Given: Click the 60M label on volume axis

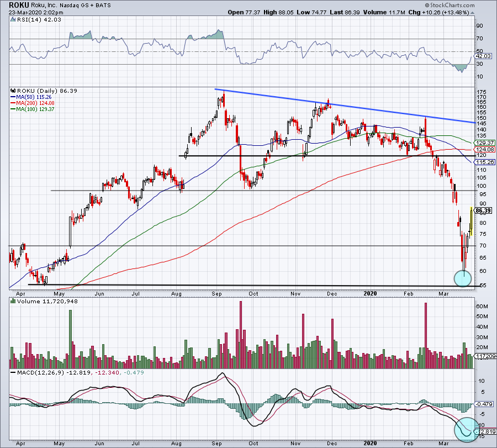Looking at the screenshot, I should click(482, 306).
